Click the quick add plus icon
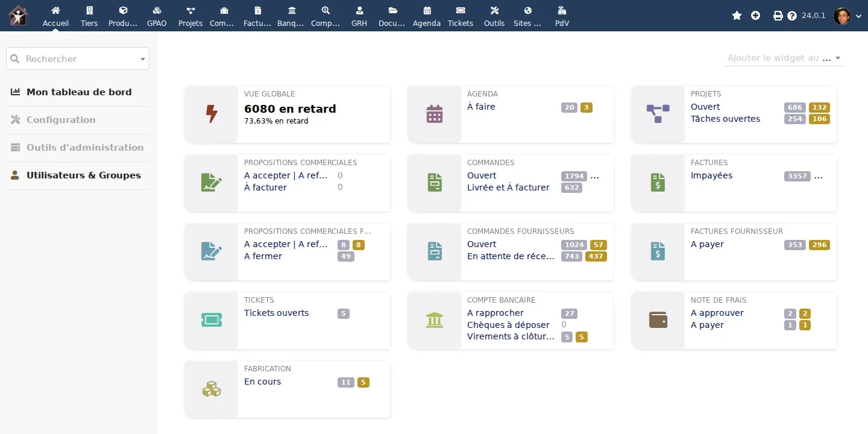Screen dimensions: 868x434 tap(755, 16)
